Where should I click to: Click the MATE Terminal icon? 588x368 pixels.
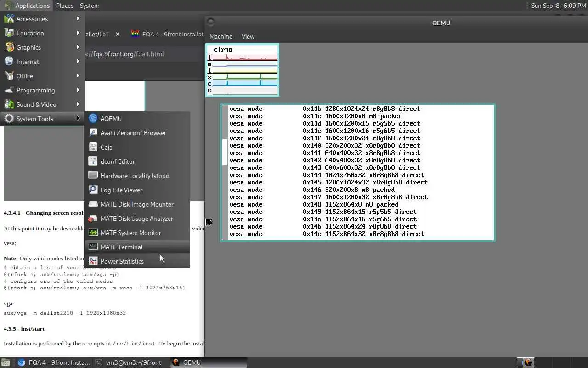point(93,247)
